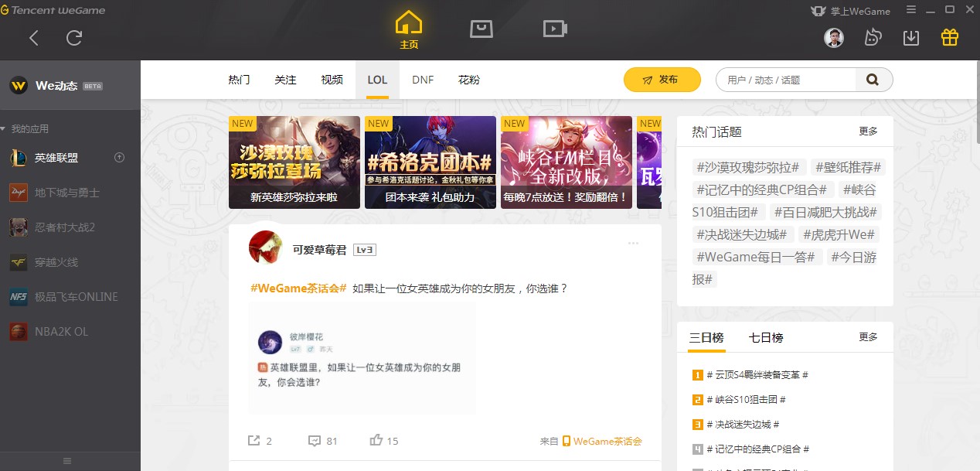The image size is (980, 471).
Task: Open the gift box icon
Action: [950, 37]
